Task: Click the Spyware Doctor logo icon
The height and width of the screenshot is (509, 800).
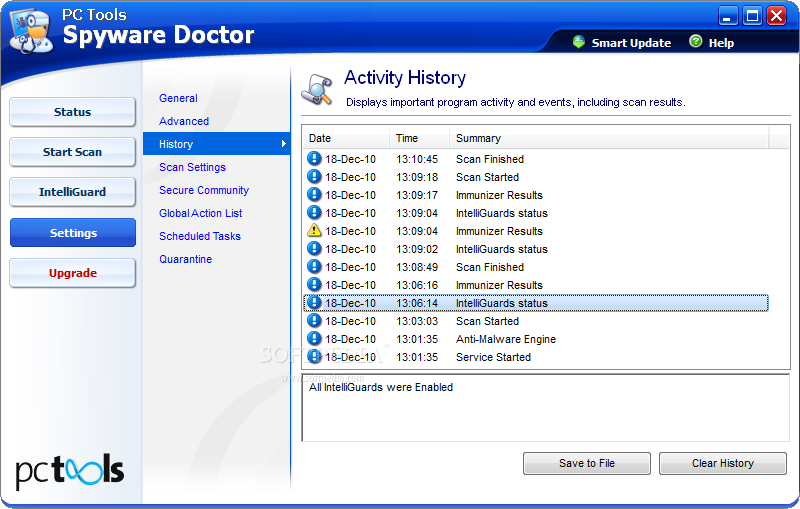Action: 32,32
